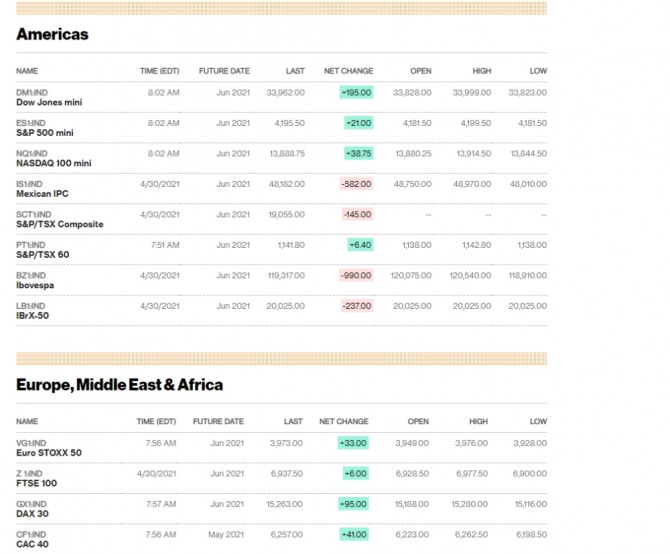The height and width of the screenshot is (554, 670).
Task: Click the Americas LAST column header
Action: click(x=295, y=71)
